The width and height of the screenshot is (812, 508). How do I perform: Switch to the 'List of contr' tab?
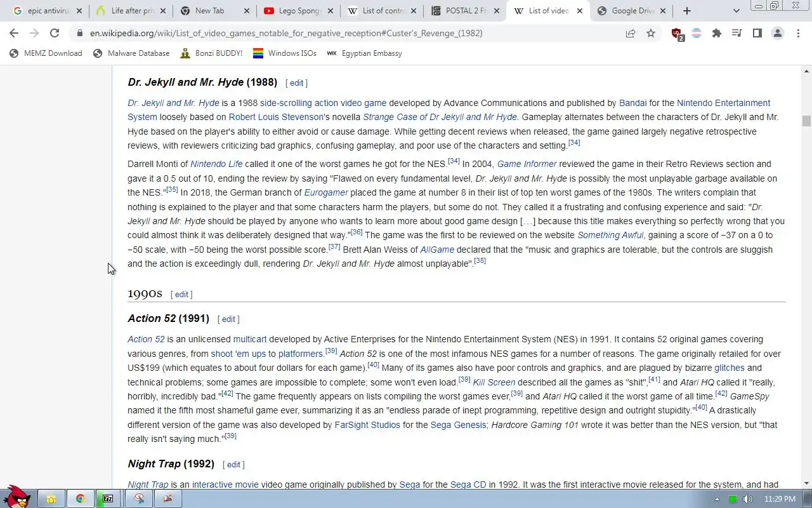coord(381,11)
